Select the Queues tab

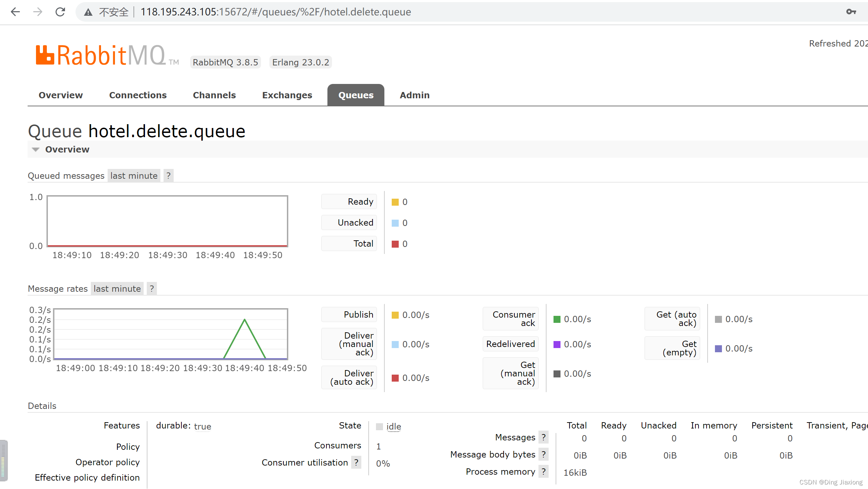356,95
